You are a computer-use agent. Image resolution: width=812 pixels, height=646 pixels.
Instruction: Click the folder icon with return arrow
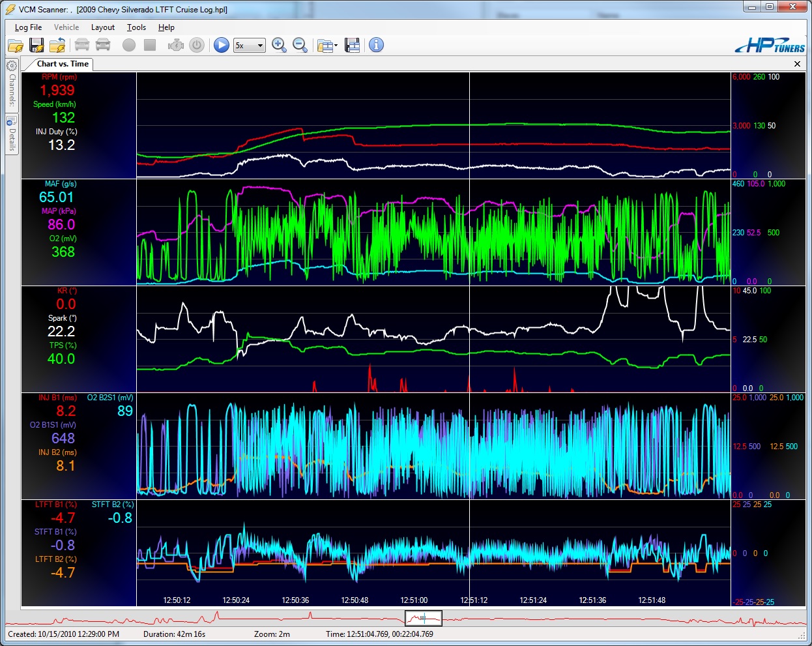click(x=57, y=45)
